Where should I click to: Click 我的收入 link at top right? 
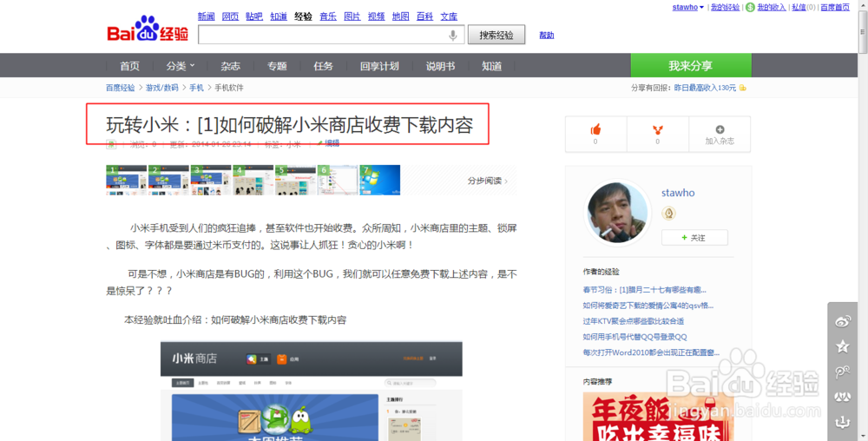[x=772, y=7]
